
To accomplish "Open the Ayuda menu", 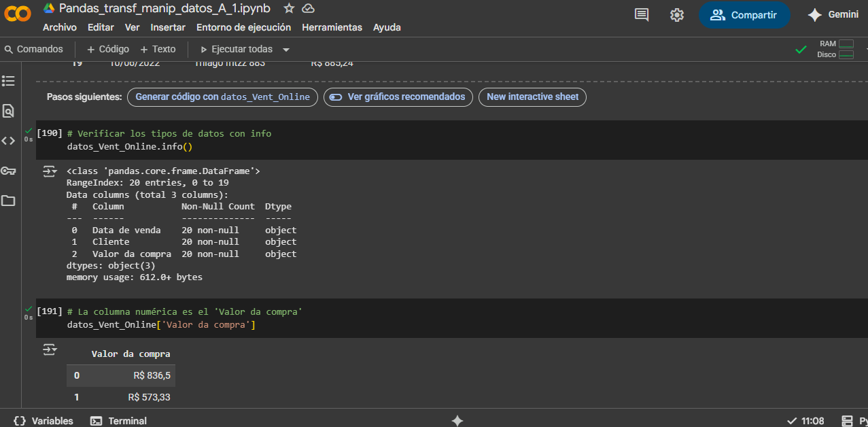I will pyautogui.click(x=387, y=27).
